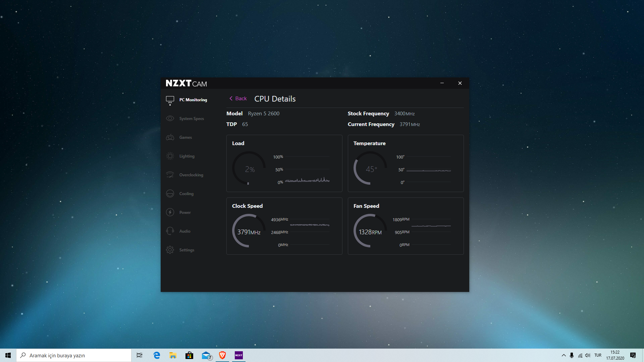Click the Load 2% gauge
The width and height of the screenshot is (644, 362).
tap(249, 168)
